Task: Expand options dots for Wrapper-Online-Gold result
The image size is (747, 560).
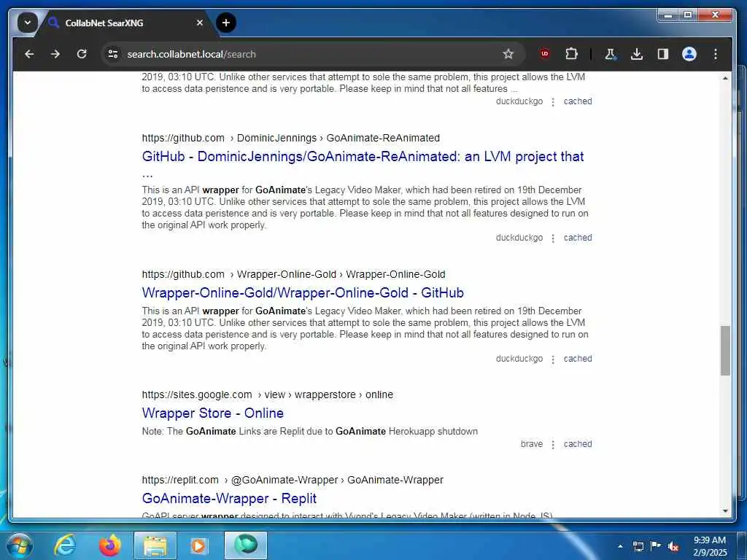Action: [x=553, y=359]
